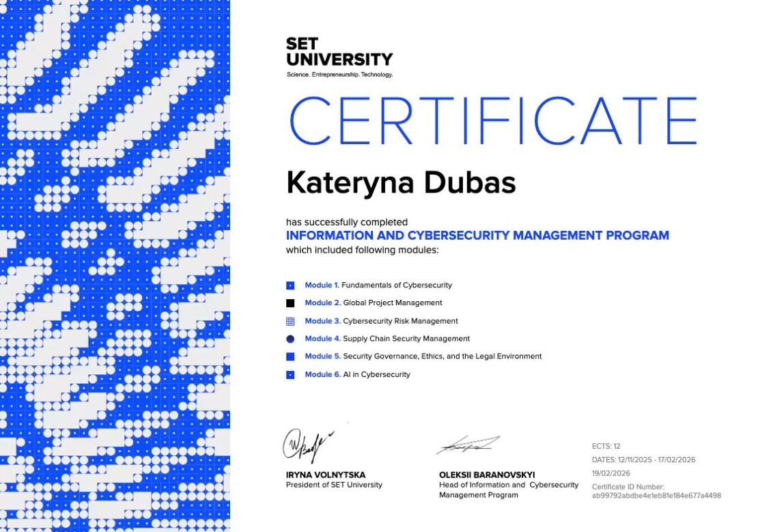Click the ECTS: 12 credit line
Screen dimensions: 758x532
606,446
